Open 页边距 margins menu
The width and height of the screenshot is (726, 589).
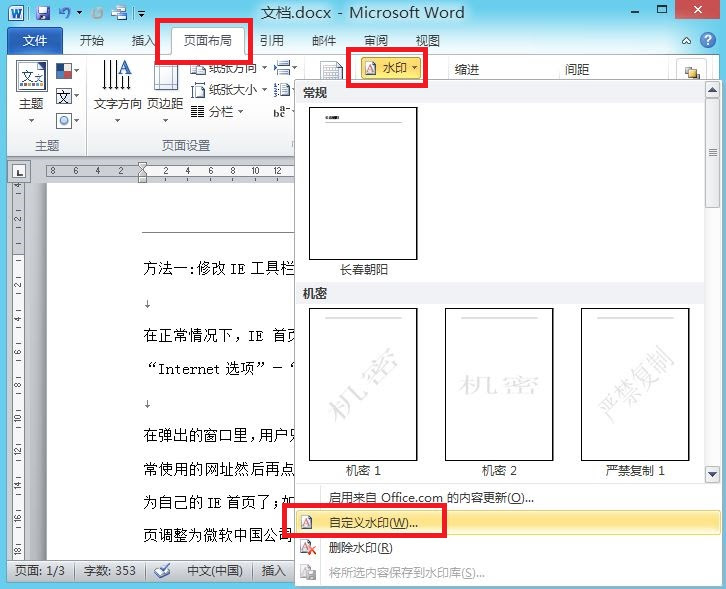pos(165,92)
